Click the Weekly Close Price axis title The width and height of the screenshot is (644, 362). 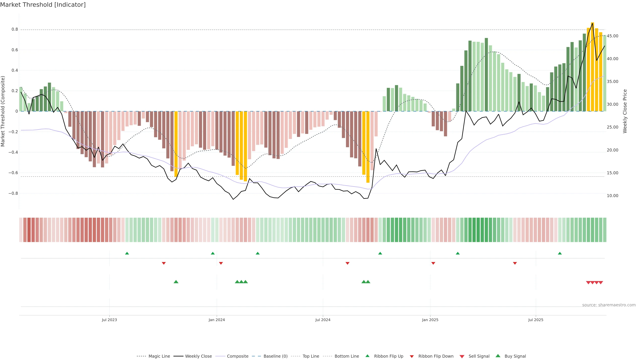pyautogui.click(x=625, y=111)
